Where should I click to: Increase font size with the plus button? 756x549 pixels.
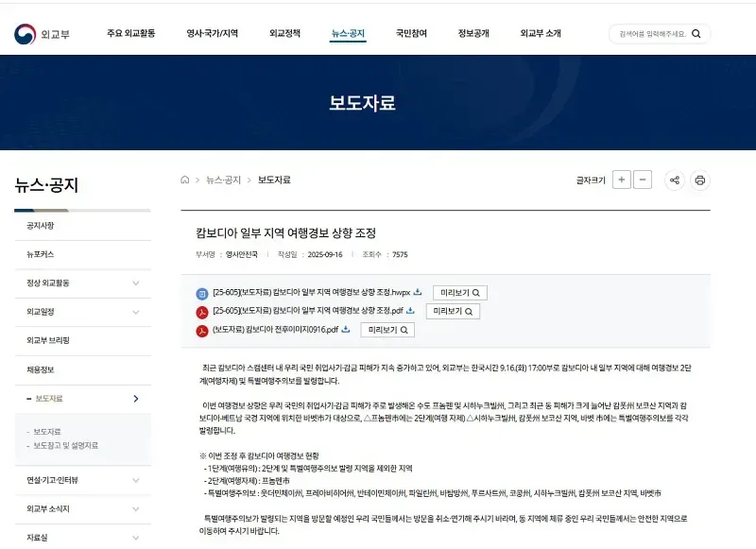(x=621, y=180)
